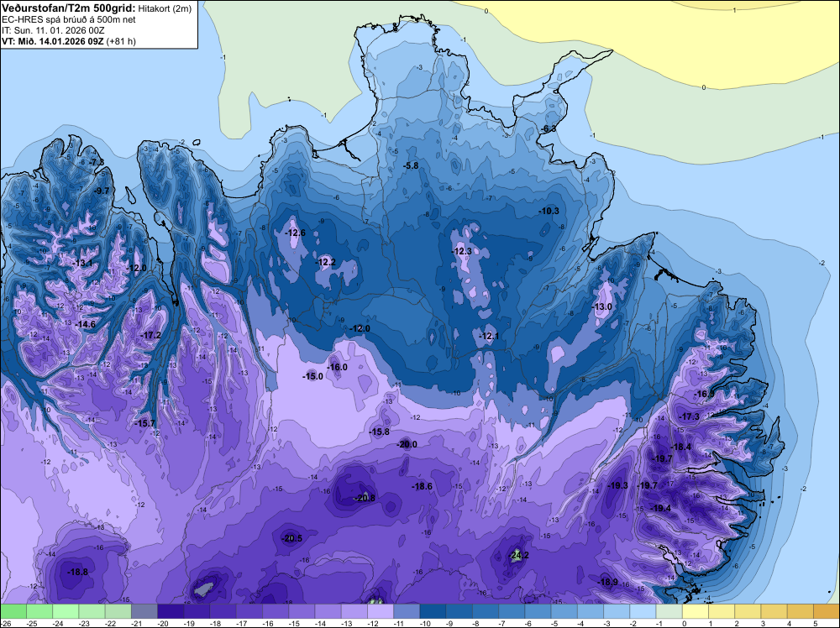
Task: Pick the gray-blue legend swatch labeled -21
Action: pyautogui.click(x=144, y=611)
